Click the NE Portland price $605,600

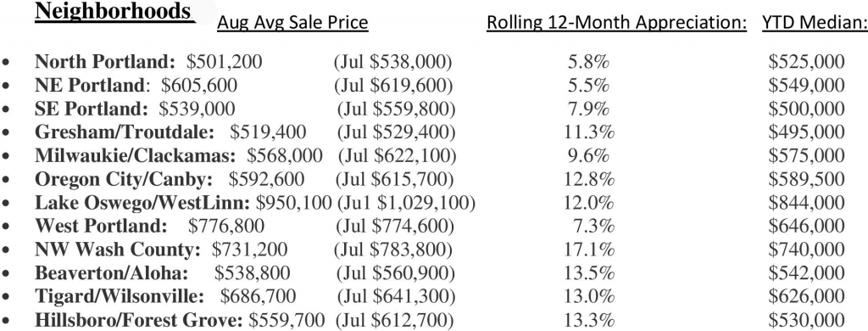tap(199, 86)
